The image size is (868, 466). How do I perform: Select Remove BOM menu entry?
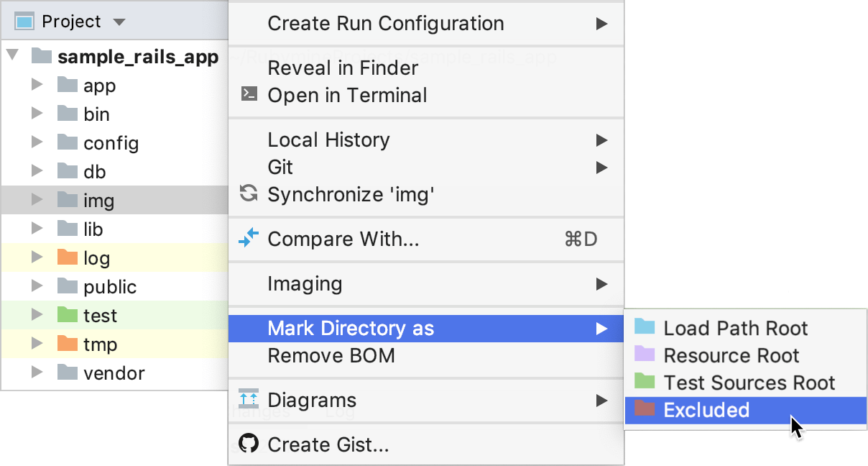pos(331,355)
